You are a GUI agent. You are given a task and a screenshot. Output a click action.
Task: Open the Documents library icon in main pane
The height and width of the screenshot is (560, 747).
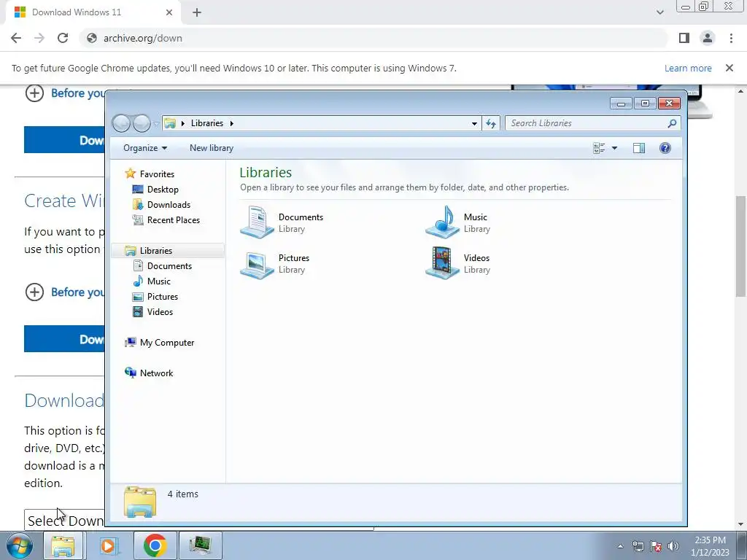point(257,222)
